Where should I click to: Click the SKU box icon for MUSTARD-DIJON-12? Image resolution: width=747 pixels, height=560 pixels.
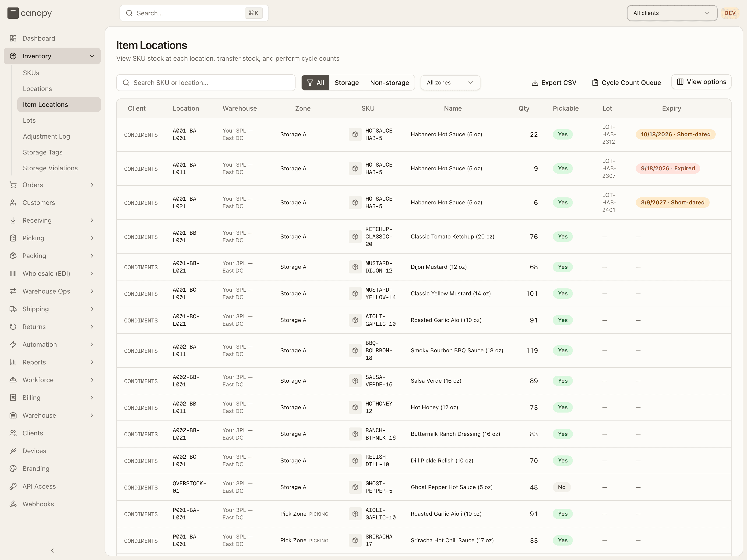point(355,267)
